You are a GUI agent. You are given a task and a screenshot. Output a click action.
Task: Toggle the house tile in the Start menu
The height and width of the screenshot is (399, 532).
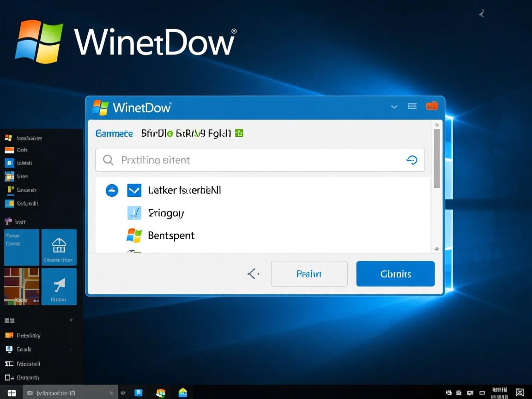click(x=59, y=248)
